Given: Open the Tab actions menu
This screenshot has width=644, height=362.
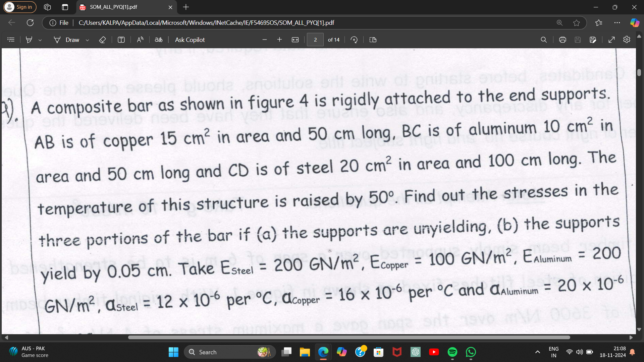Looking at the screenshot, I should pyautogui.click(x=65, y=7).
